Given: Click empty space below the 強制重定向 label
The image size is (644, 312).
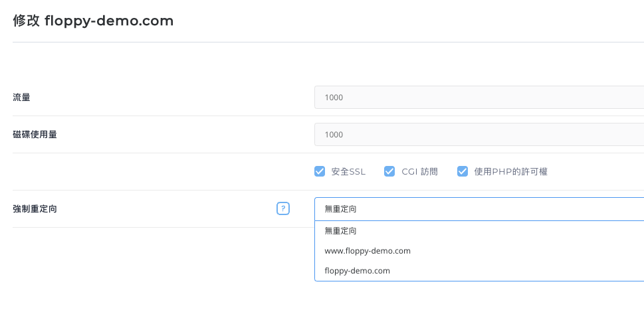Looking at the screenshot, I should coord(133,266).
